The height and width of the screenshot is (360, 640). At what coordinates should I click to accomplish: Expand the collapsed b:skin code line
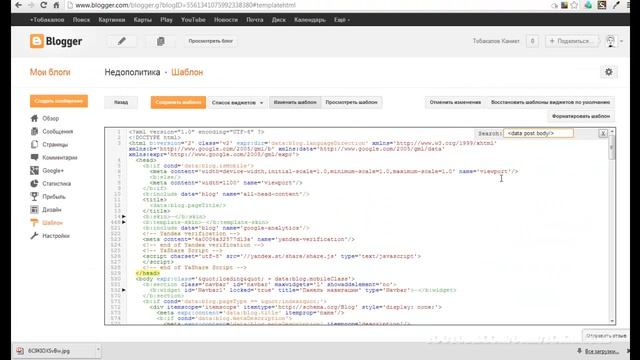[124, 217]
